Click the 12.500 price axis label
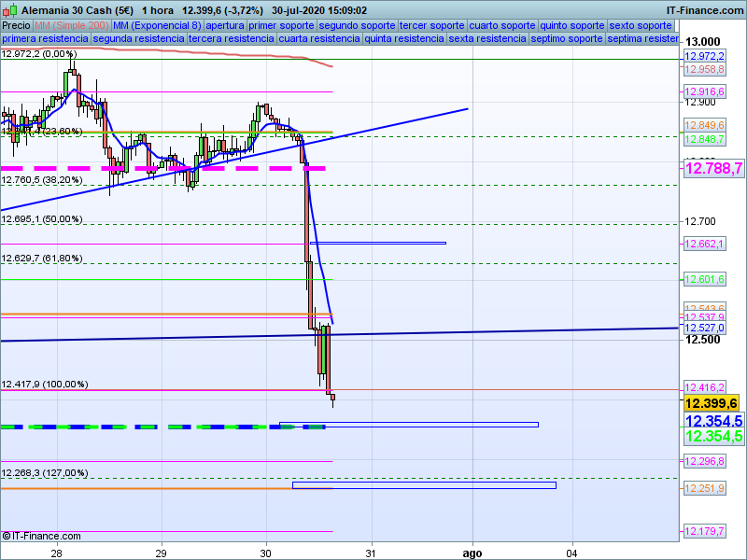Viewport: 747px width, 560px height. pyautogui.click(x=703, y=340)
